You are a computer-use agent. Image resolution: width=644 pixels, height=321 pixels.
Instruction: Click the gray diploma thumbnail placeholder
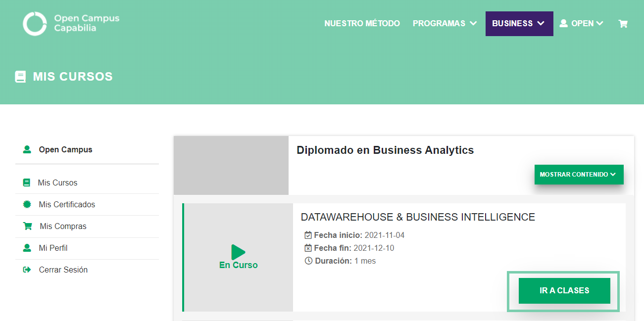coord(231,165)
